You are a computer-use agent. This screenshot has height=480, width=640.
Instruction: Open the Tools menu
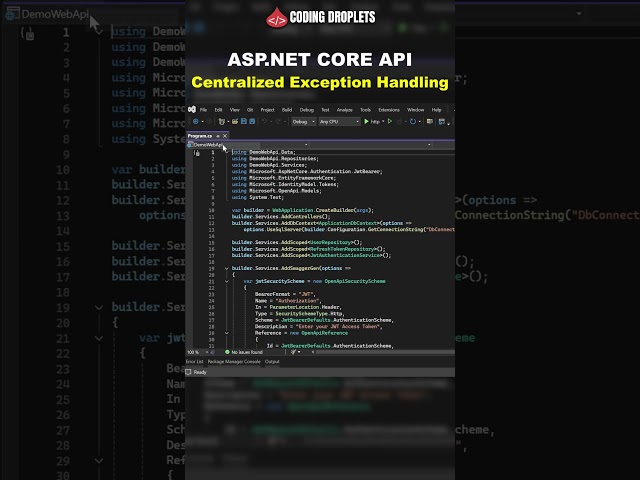tap(365, 110)
